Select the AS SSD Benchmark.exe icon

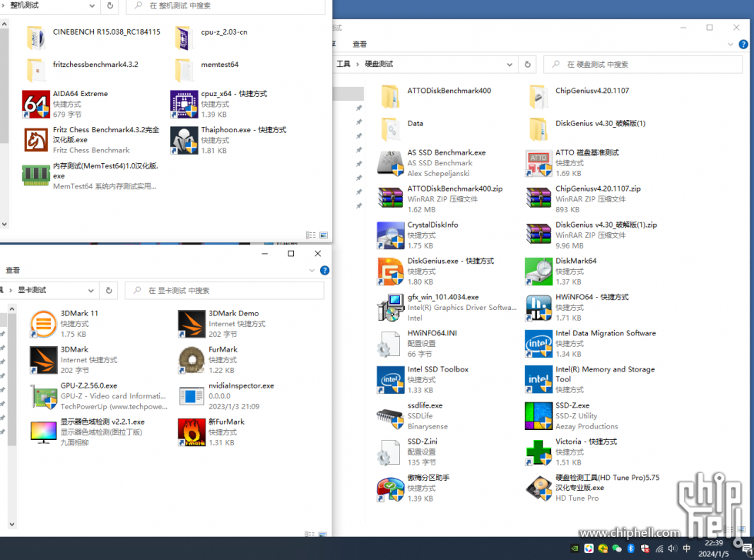[391, 163]
